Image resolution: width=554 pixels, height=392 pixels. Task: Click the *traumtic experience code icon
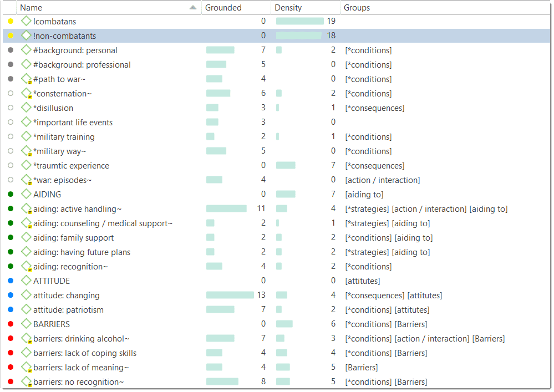(26, 165)
